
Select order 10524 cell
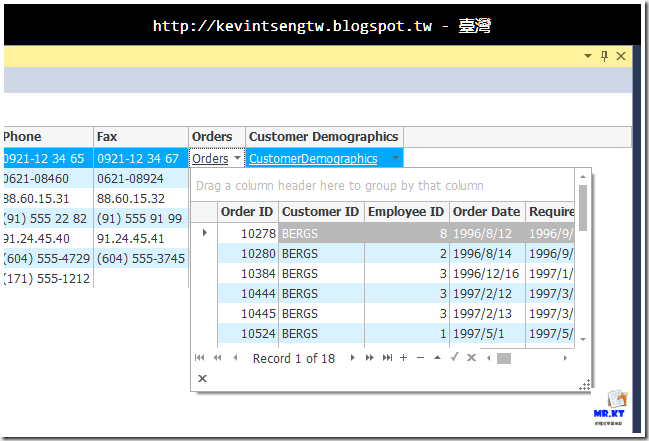[x=248, y=333]
